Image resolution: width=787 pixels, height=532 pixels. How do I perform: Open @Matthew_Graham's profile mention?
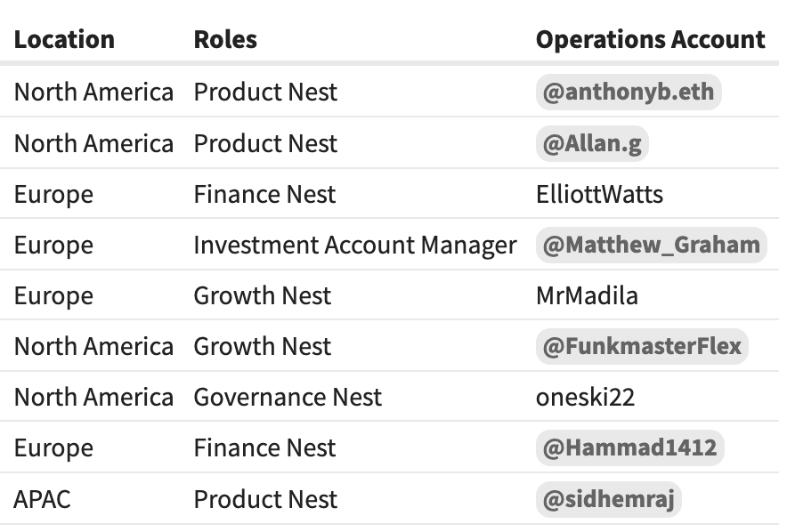[651, 245]
